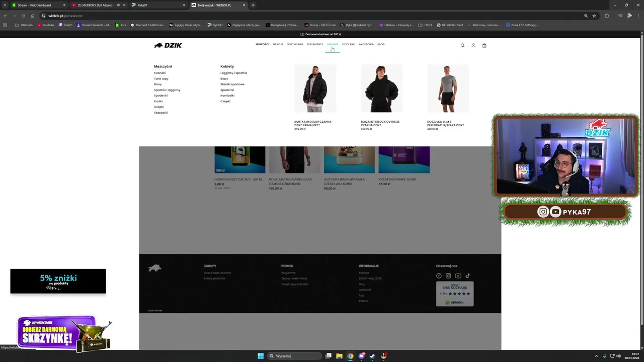Click the boar logo in the footer
The height and width of the screenshot is (362, 644).
pyautogui.click(x=154, y=268)
